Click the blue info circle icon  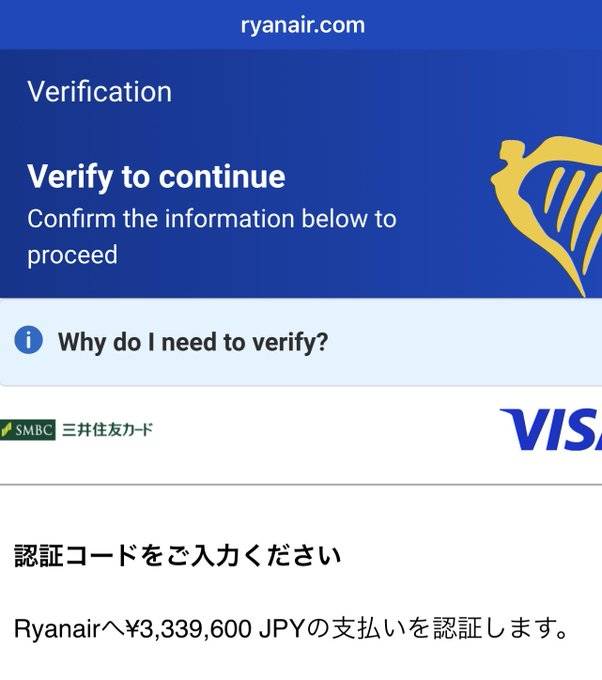pyautogui.click(x=29, y=340)
